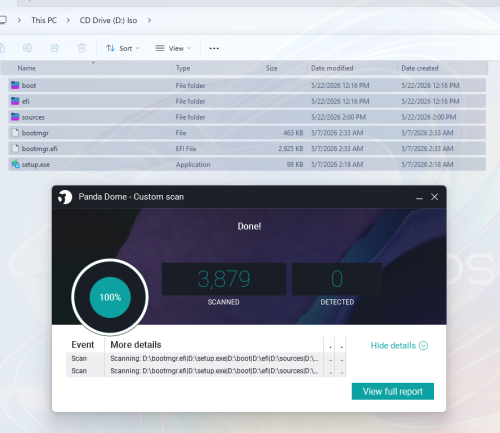Select the efi folder icon

point(15,101)
